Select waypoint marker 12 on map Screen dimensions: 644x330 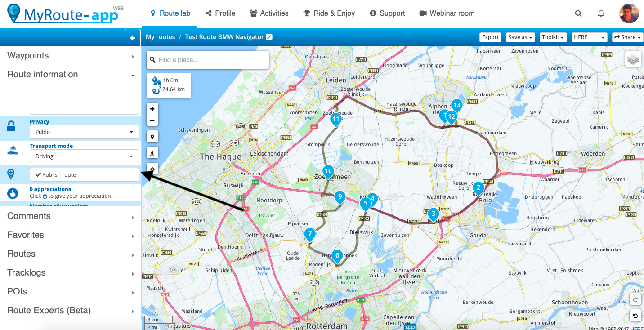451,117
